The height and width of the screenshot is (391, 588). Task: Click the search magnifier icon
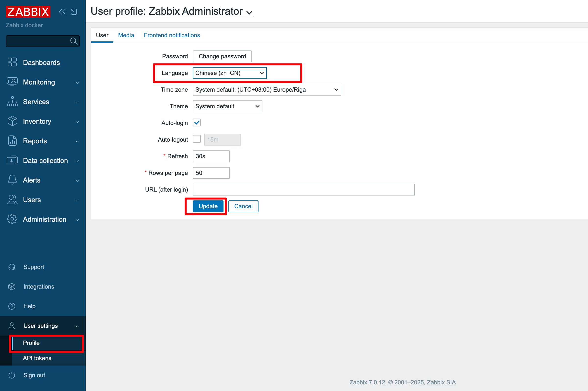[74, 41]
